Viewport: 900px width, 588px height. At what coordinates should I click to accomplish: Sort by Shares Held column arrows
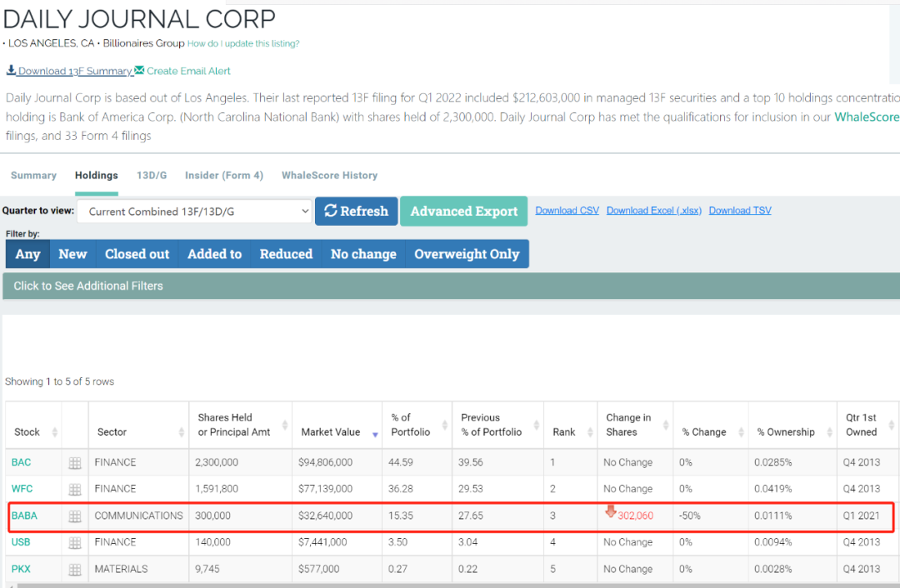coord(285,425)
